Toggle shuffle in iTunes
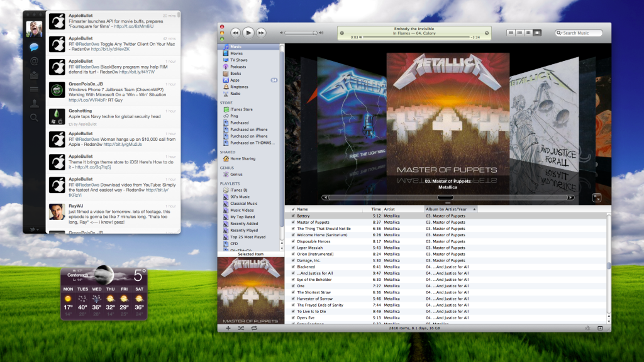644x362 pixels. tap(241, 328)
